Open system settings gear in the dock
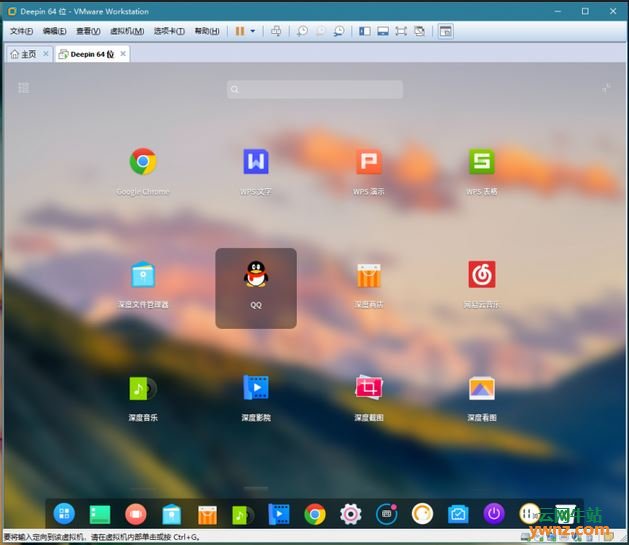The height and width of the screenshot is (545, 629). click(351, 514)
